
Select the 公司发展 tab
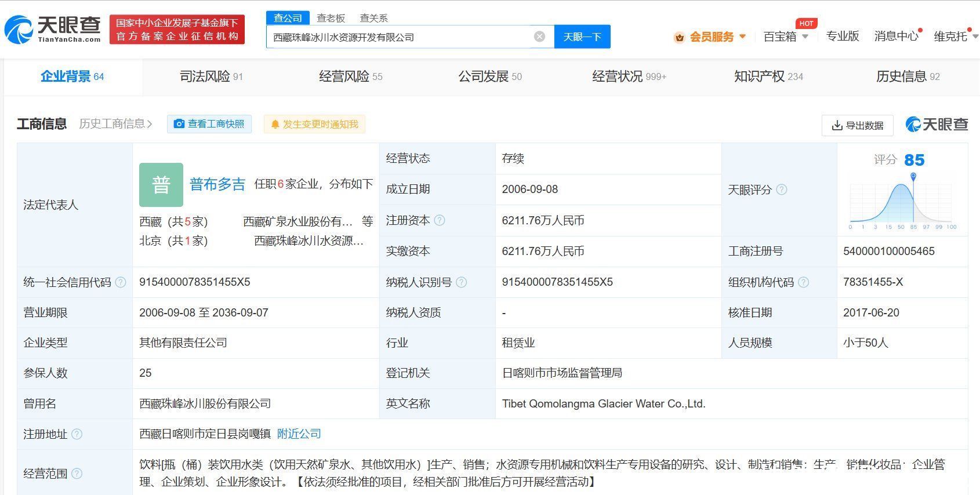point(490,77)
